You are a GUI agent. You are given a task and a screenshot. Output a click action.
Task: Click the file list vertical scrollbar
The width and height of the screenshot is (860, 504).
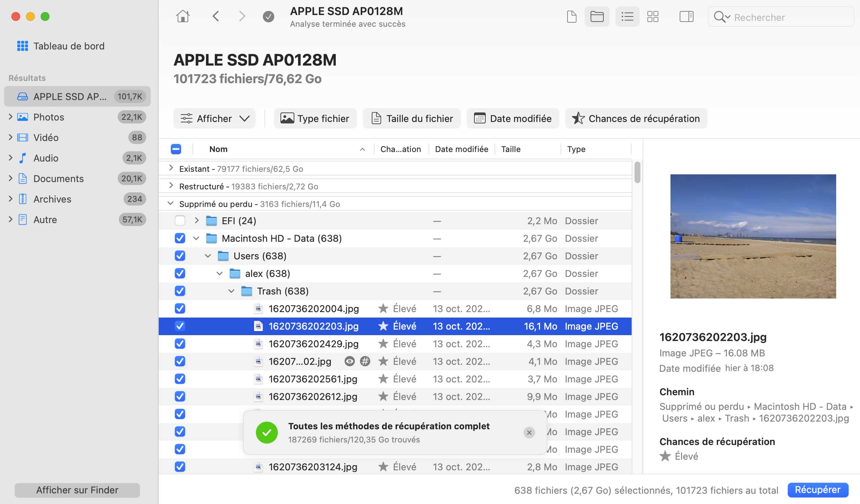tap(637, 172)
